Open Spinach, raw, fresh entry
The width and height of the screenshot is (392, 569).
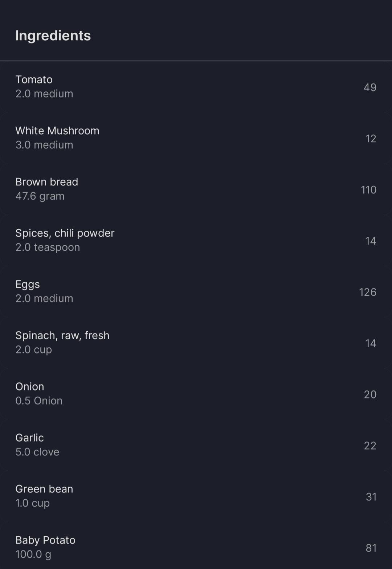point(196,343)
